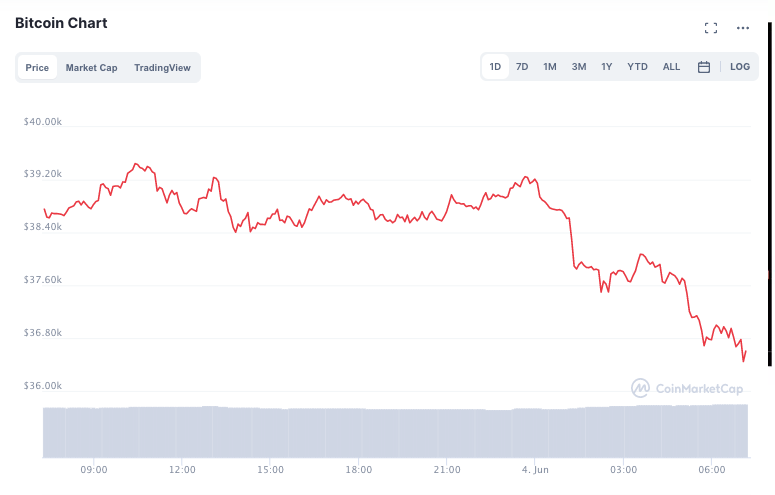Switch to the Market Cap tab
This screenshot has height=495, width=775.
(x=91, y=68)
